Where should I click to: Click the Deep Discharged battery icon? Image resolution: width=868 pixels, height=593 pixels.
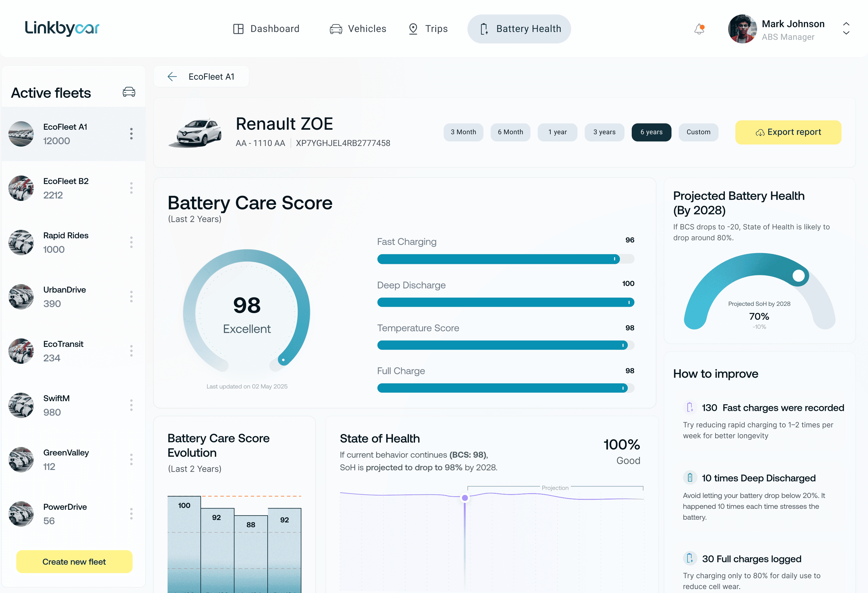tap(690, 478)
